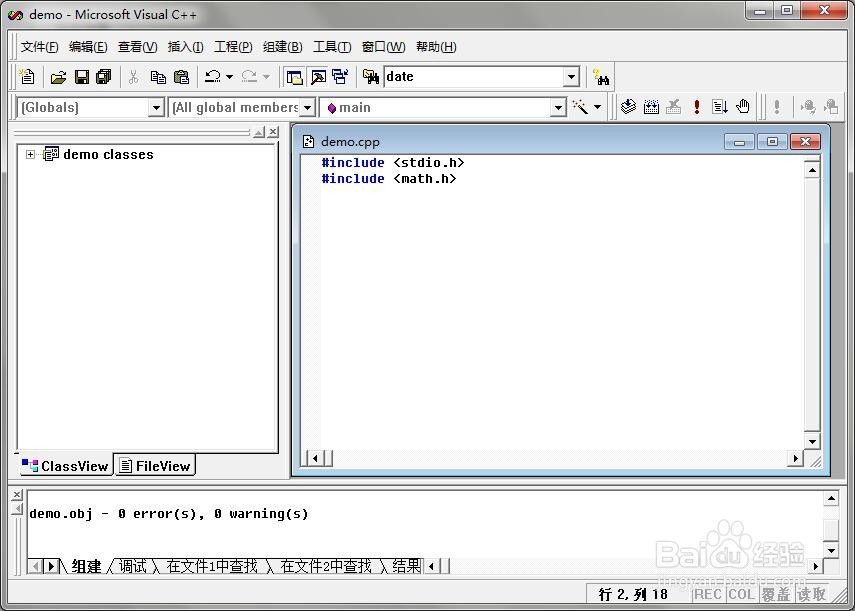The image size is (855, 611).
Task: Click the Compile icon
Action: [628, 107]
